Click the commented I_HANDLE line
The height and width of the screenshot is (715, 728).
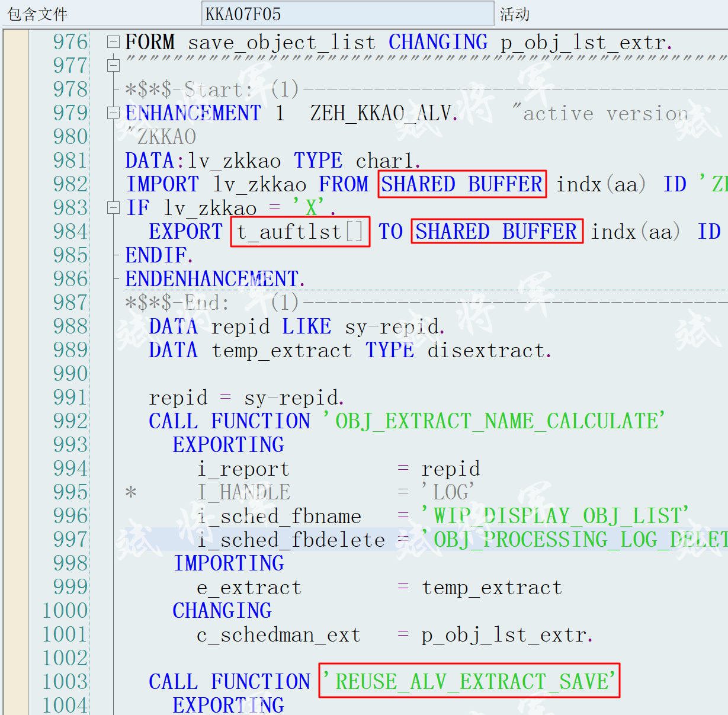point(299,492)
